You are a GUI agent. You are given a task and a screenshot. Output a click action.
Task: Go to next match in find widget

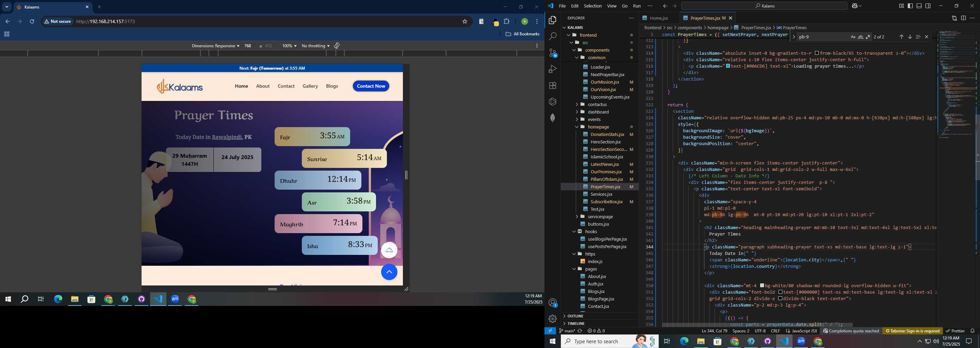click(x=910, y=37)
